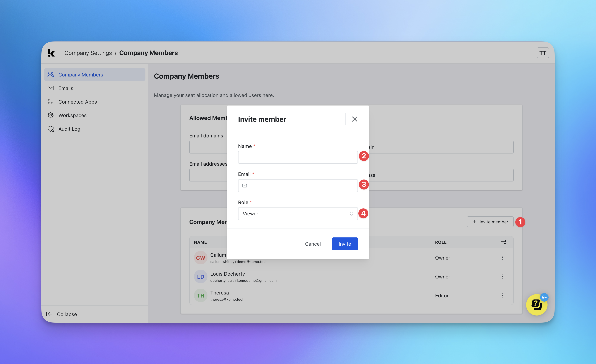Open the Workspaces menu item
The width and height of the screenshot is (596, 364).
click(72, 115)
